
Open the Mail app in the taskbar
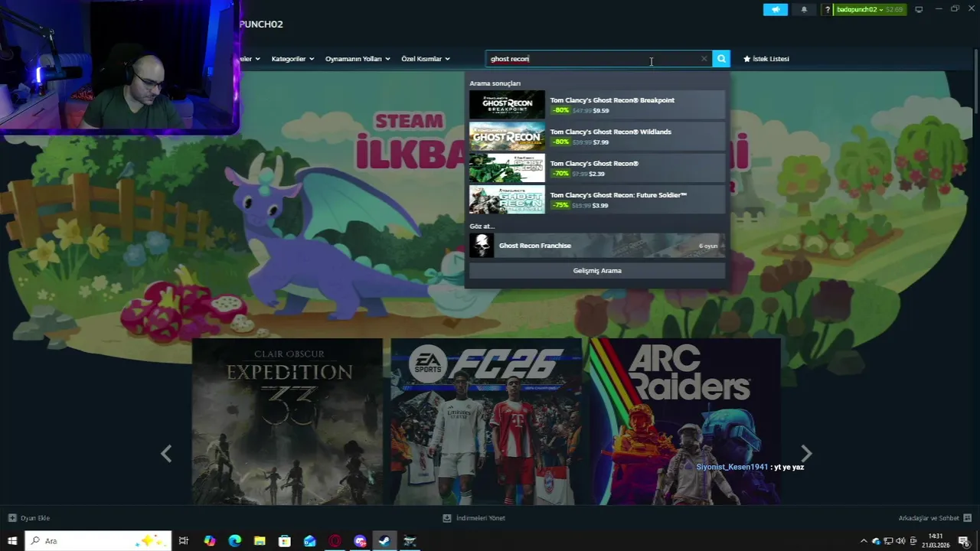[309, 541]
